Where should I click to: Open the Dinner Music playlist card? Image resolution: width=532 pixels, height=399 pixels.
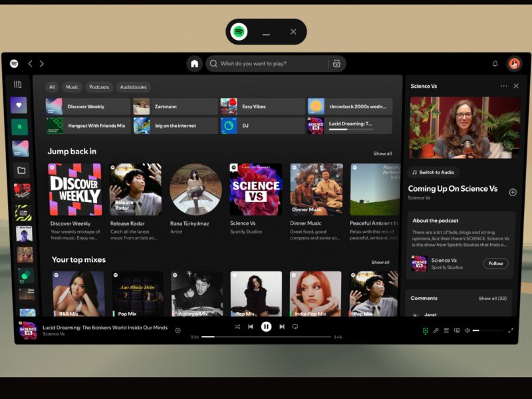coord(316,202)
